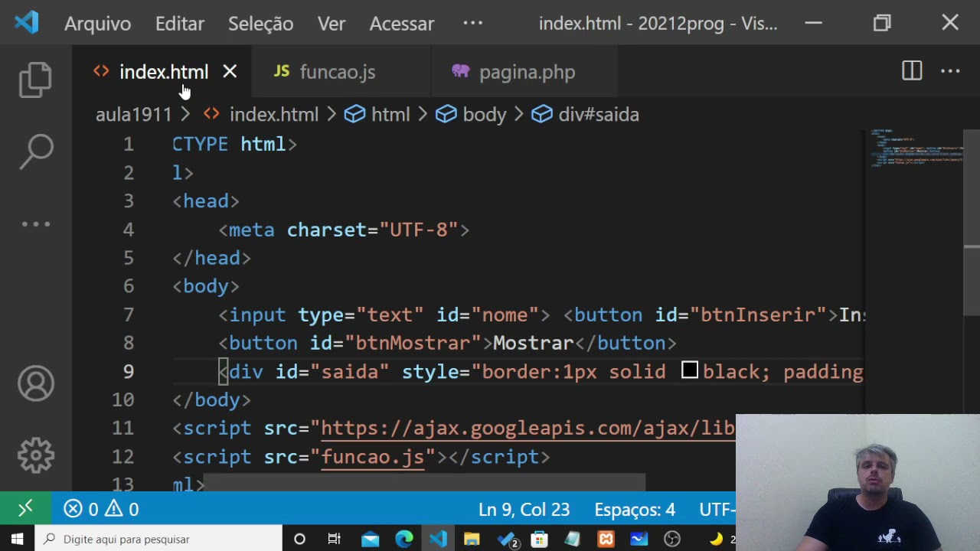Open Microsoft Edge on the taskbar
The height and width of the screenshot is (551, 980).
(x=403, y=540)
